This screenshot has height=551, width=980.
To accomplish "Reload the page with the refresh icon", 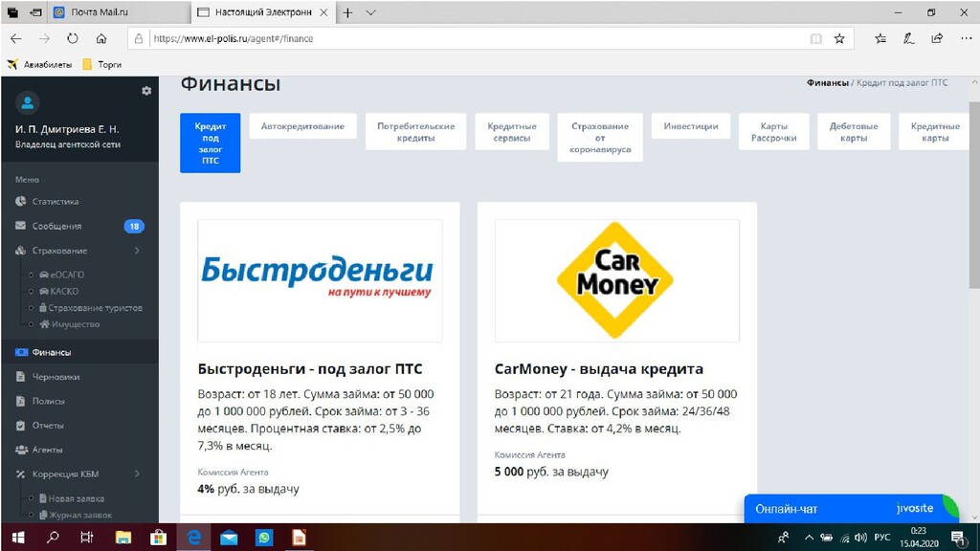I will (x=73, y=38).
